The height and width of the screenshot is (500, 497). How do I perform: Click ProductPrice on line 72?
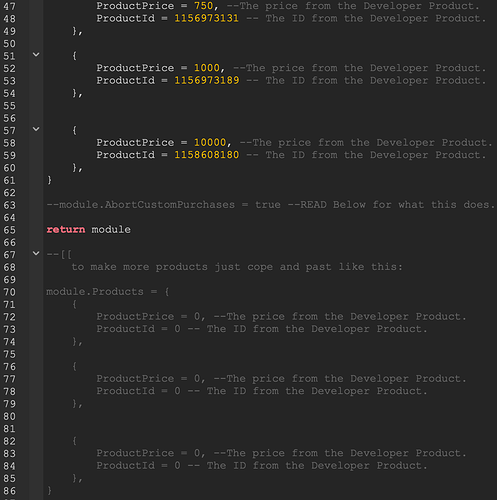135,316
